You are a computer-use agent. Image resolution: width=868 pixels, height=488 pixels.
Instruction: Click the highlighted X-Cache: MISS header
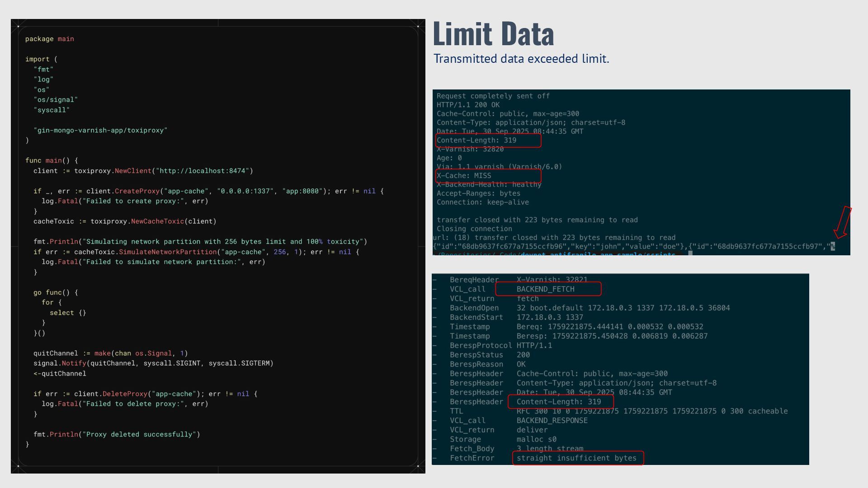tap(488, 176)
